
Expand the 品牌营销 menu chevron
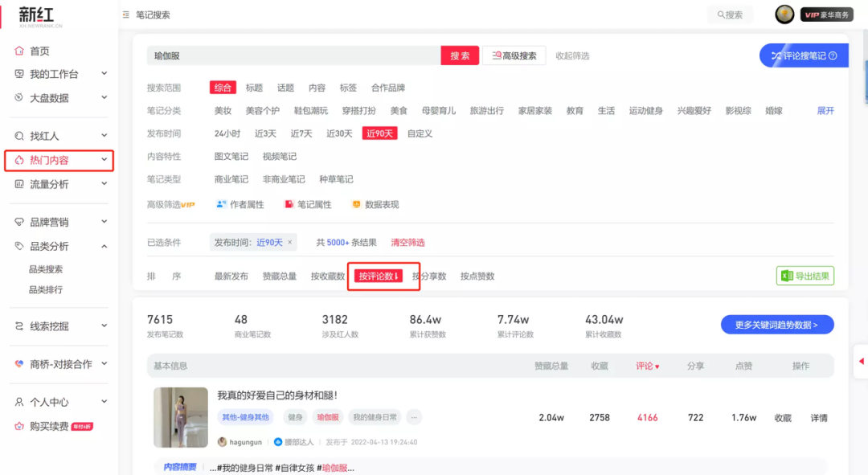tap(104, 222)
